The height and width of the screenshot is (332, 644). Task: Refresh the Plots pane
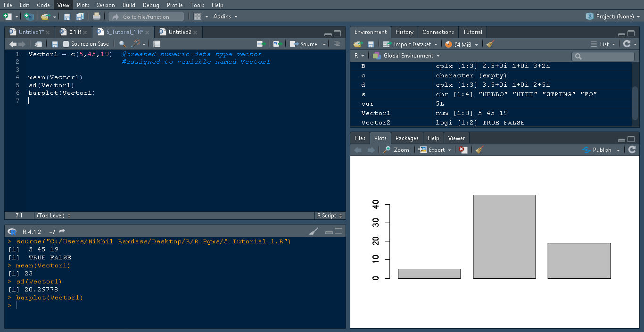pyautogui.click(x=632, y=149)
